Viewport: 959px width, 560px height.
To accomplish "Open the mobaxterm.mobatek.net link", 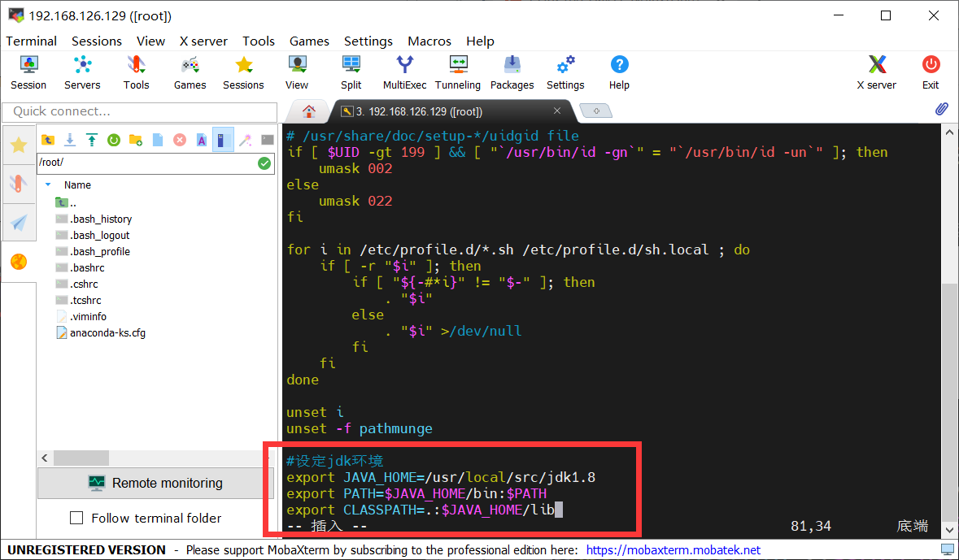I will pyautogui.click(x=673, y=549).
